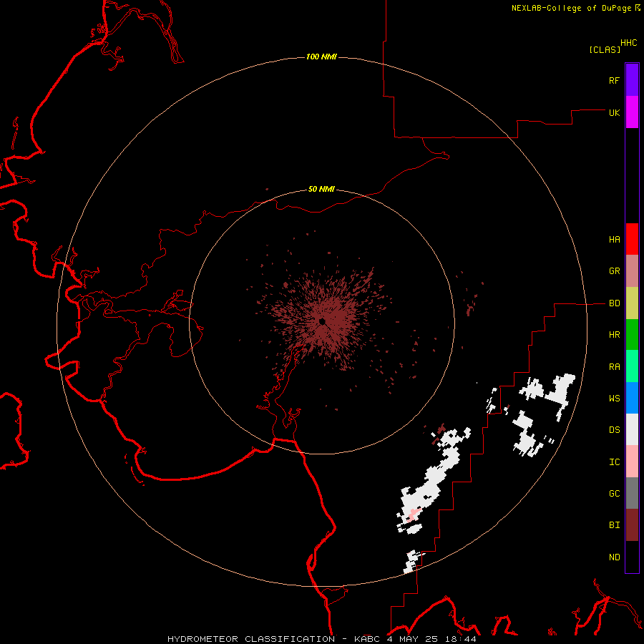Viewport: 644px width, 644px height.
Task: Click the 50 NMI range ring label
Action: point(321,189)
